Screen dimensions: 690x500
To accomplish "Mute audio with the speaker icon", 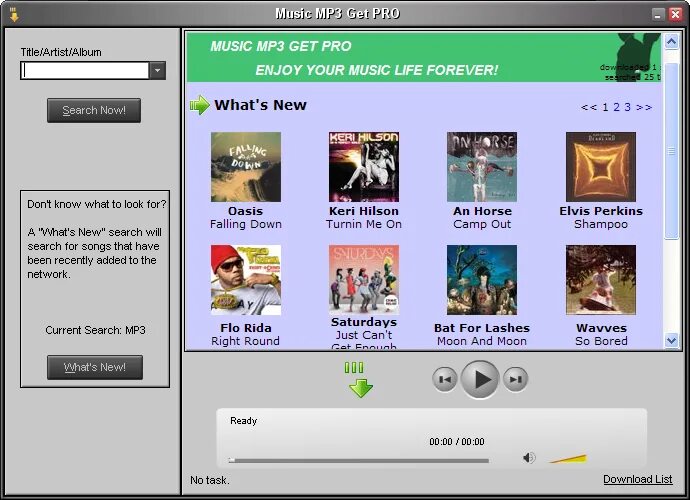I will [x=529, y=458].
